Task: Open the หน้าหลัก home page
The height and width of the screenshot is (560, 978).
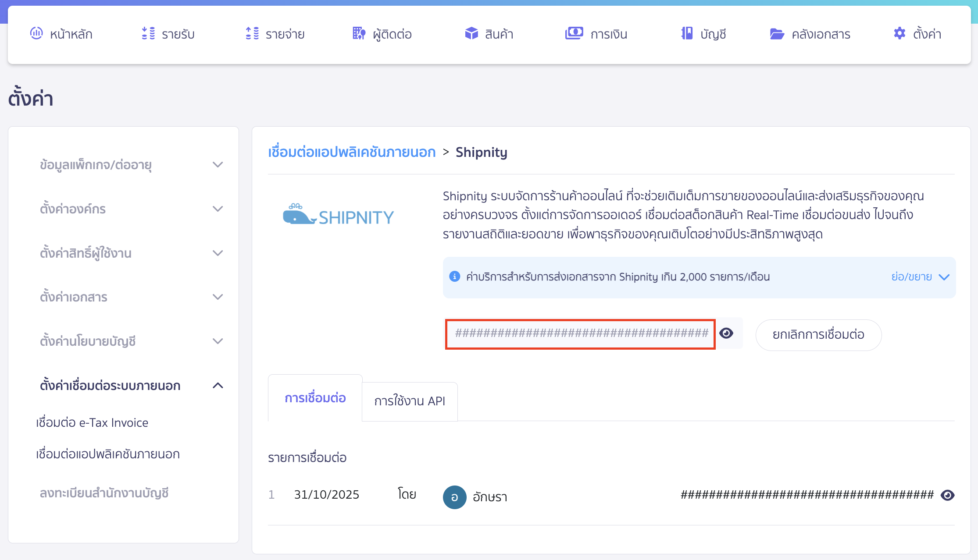Action: pyautogui.click(x=61, y=34)
